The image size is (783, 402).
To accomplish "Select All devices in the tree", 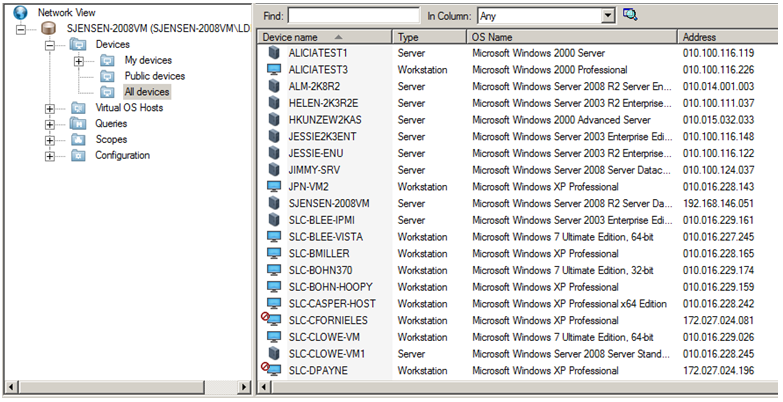I will [147, 92].
